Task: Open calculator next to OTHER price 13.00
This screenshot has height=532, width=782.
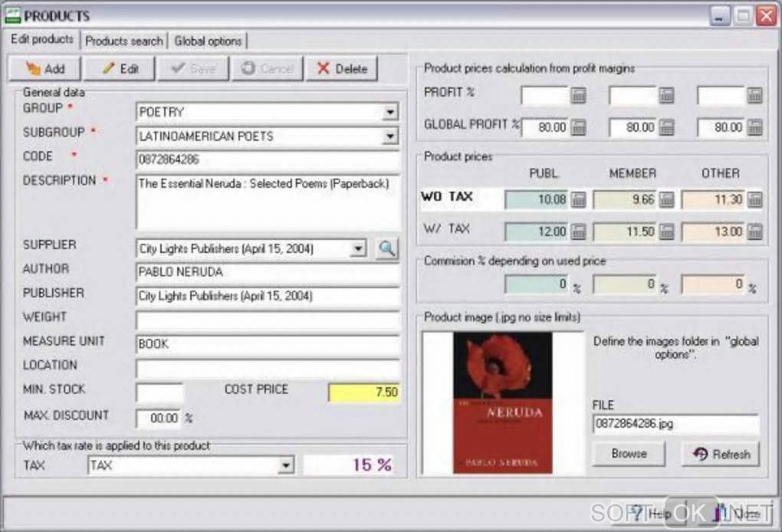Action: (754, 232)
